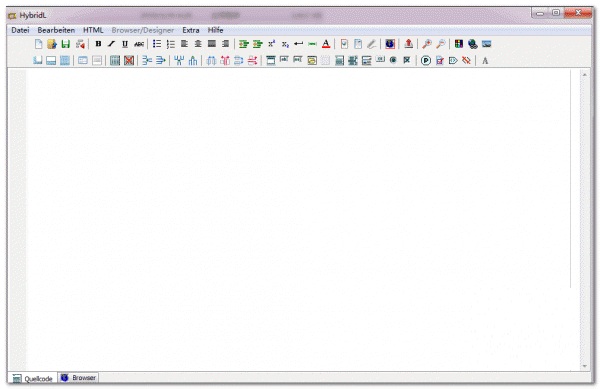Viewport: 600px width, 389px height.
Task: Open the Extra menu
Action: [191, 30]
